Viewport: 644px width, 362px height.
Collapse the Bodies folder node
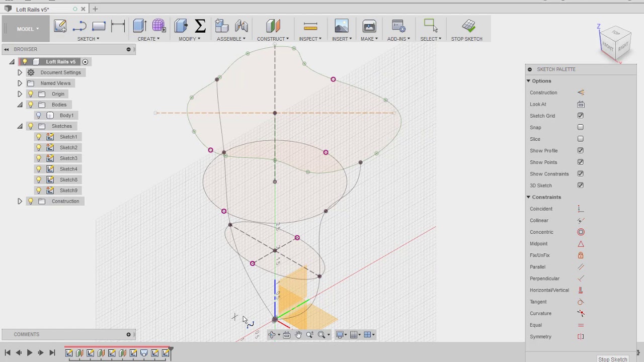(x=20, y=105)
